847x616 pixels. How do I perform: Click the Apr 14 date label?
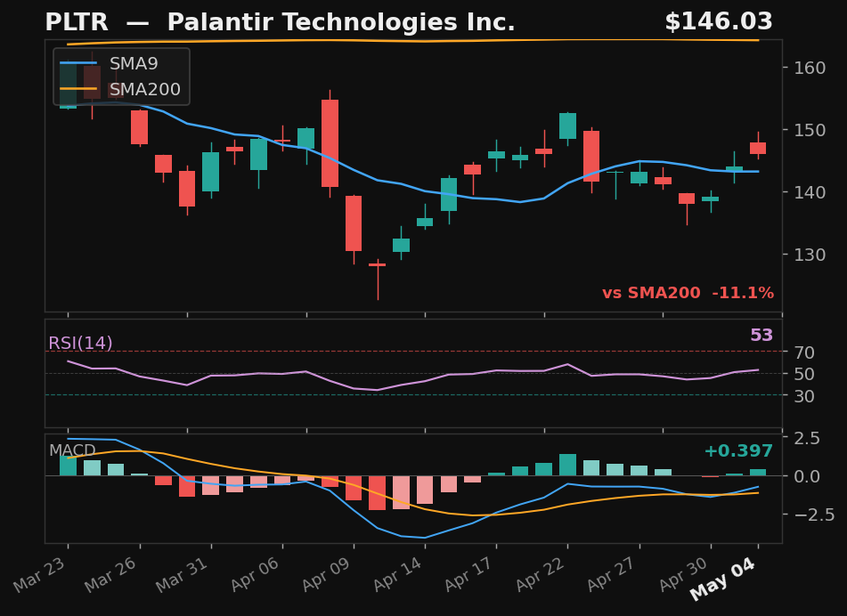397,574
